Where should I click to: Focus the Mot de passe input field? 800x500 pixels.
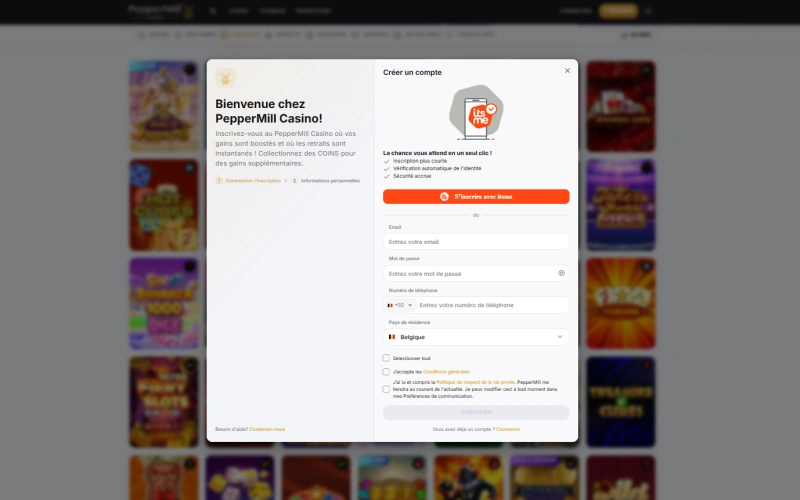click(x=468, y=273)
